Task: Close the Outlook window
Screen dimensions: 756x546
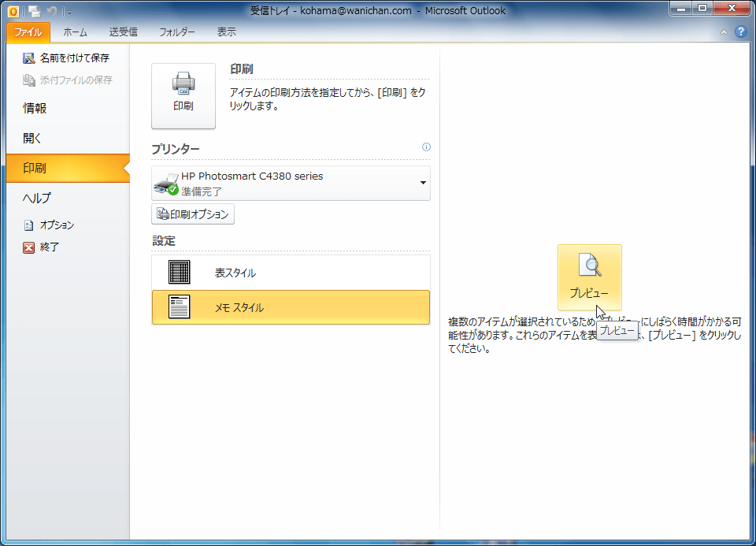Action: coord(732,8)
